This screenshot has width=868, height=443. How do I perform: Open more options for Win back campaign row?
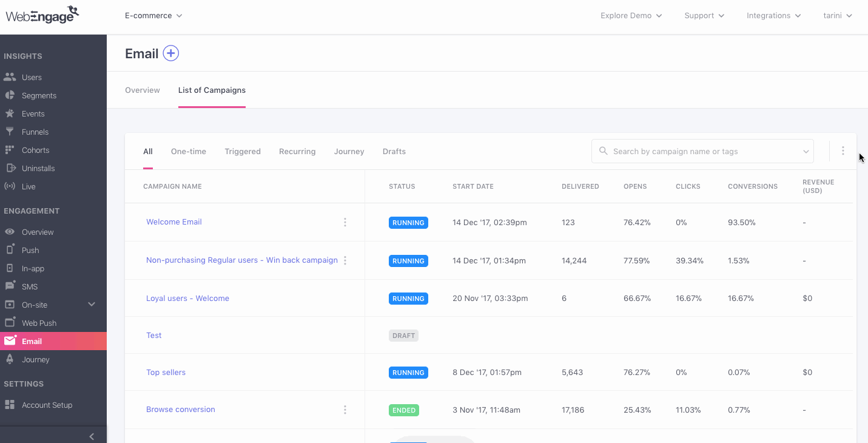[x=345, y=260]
